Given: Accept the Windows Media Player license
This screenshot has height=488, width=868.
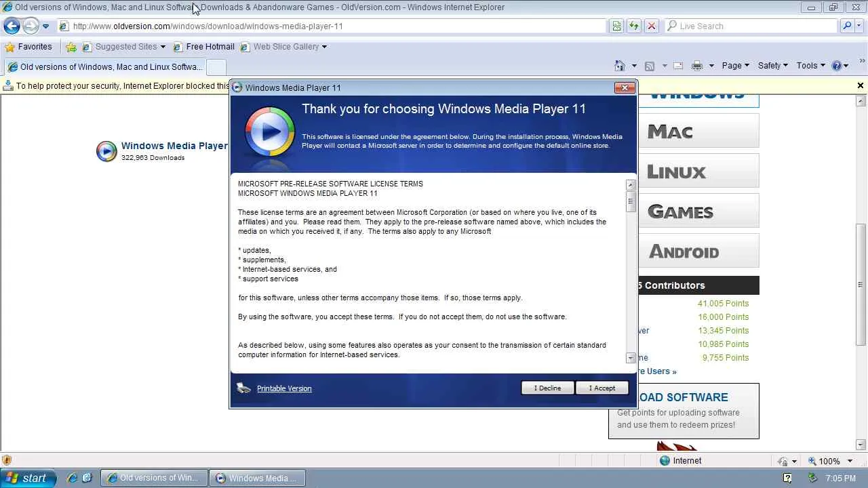Looking at the screenshot, I should pyautogui.click(x=602, y=388).
